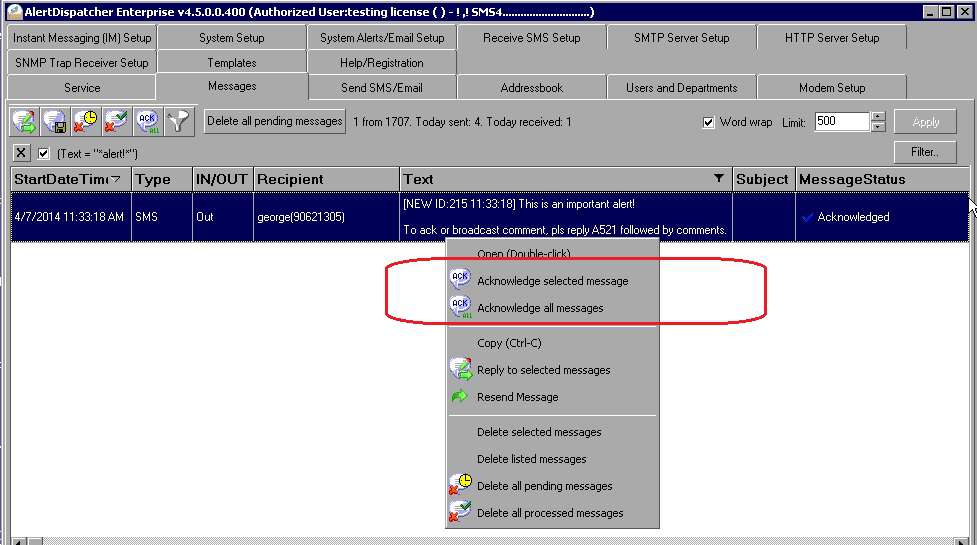
Task: Switch to the Send SMS/Email tab
Action: [382, 88]
